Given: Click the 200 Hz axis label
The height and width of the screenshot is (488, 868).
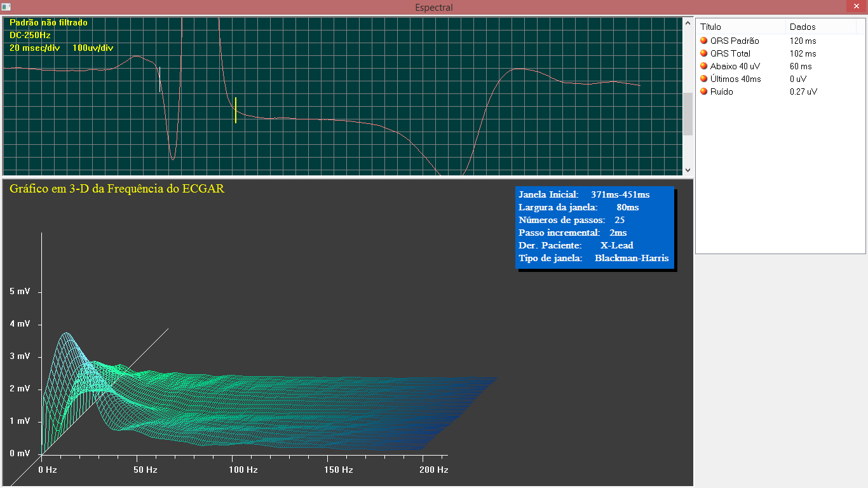Looking at the screenshot, I should tap(434, 470).
